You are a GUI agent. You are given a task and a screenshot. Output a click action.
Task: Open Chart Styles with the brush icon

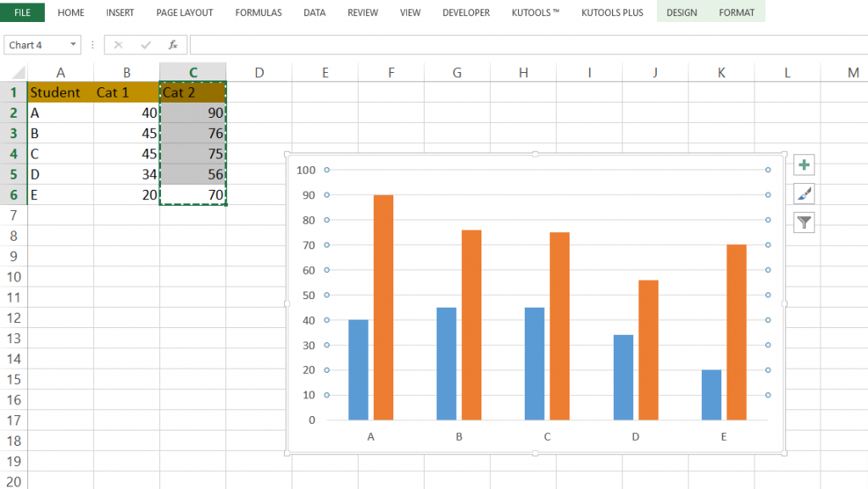tap(803, 193)
